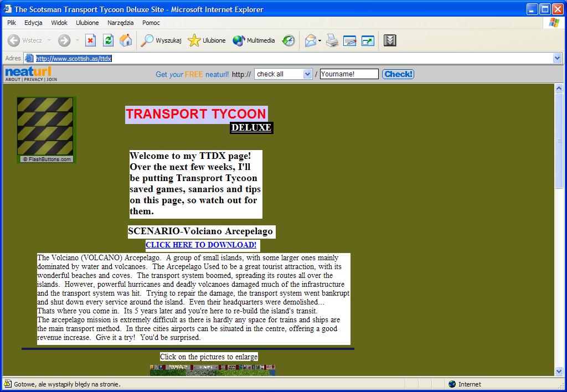Click the Check! button

click(x=398, y=74)
